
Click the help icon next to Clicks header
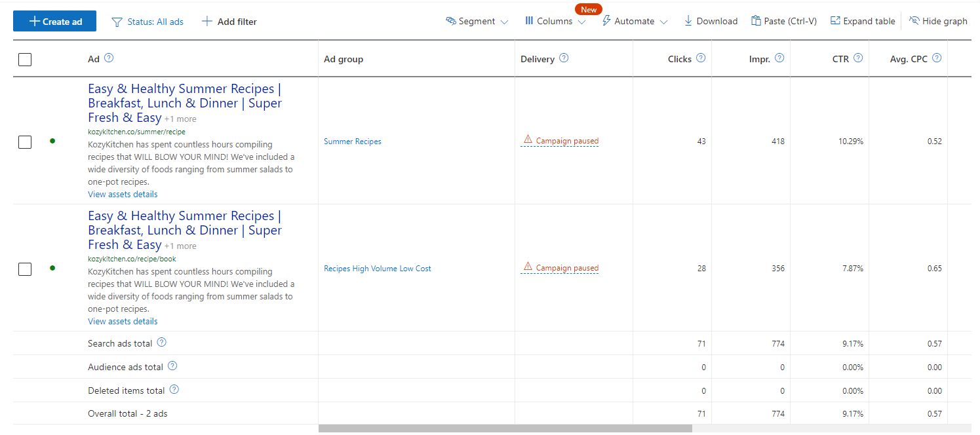point(701,58)
